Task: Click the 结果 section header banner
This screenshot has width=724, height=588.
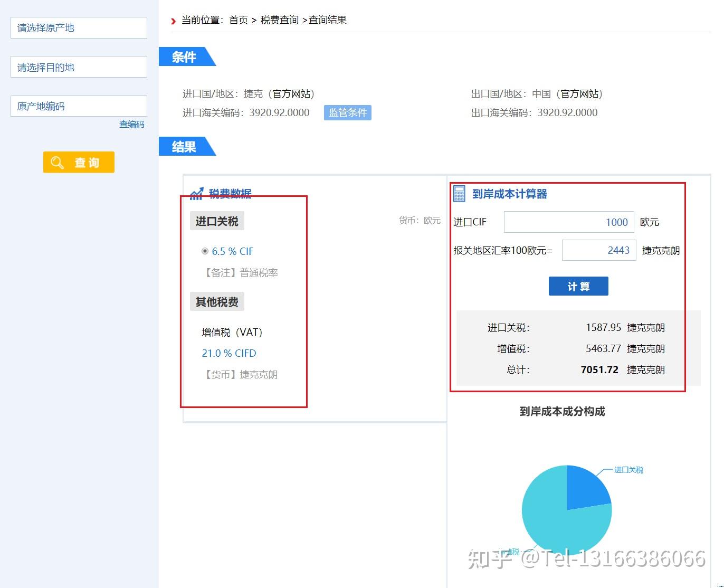Action: (x=184, y=147)
